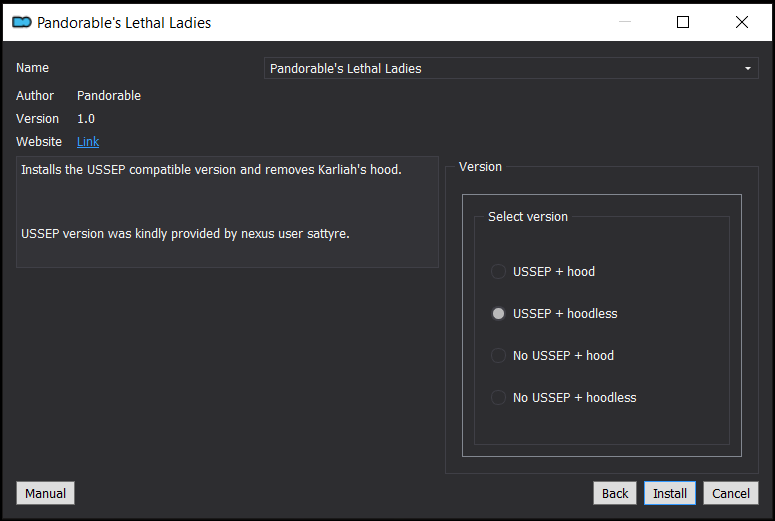Image resolution: width=775 pixels, height=521 pixels.
Task: Maximize the installer window
Action: coord(683,22)
